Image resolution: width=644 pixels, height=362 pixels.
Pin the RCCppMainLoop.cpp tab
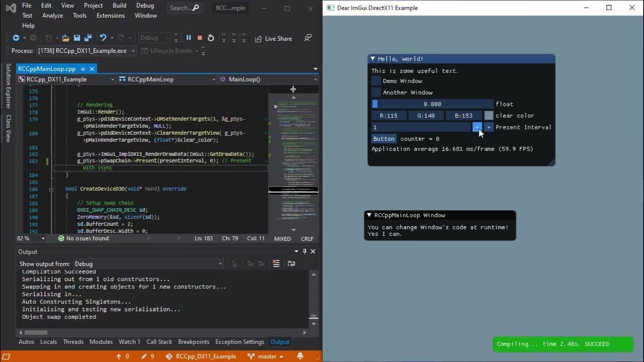tap(83, 69)
